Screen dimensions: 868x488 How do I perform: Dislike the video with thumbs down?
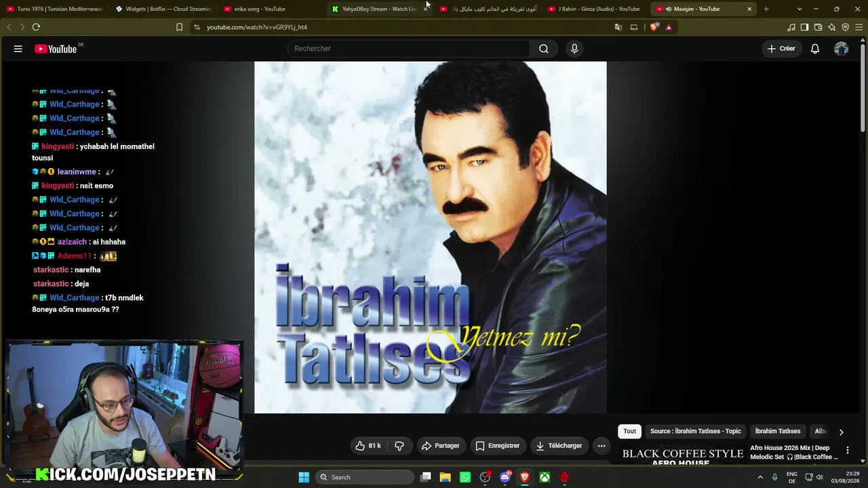pyautogui.click(x=399, y=446)
